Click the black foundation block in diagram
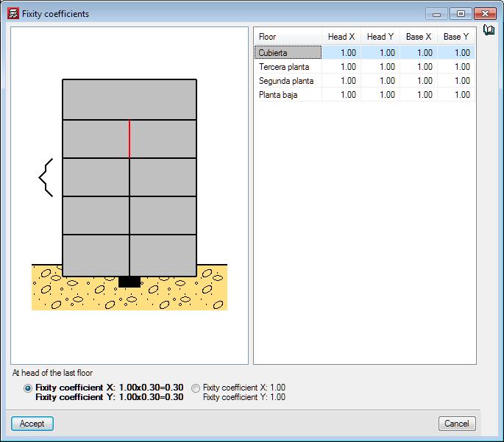Viewport: 504px width, 442px height. 129,282
